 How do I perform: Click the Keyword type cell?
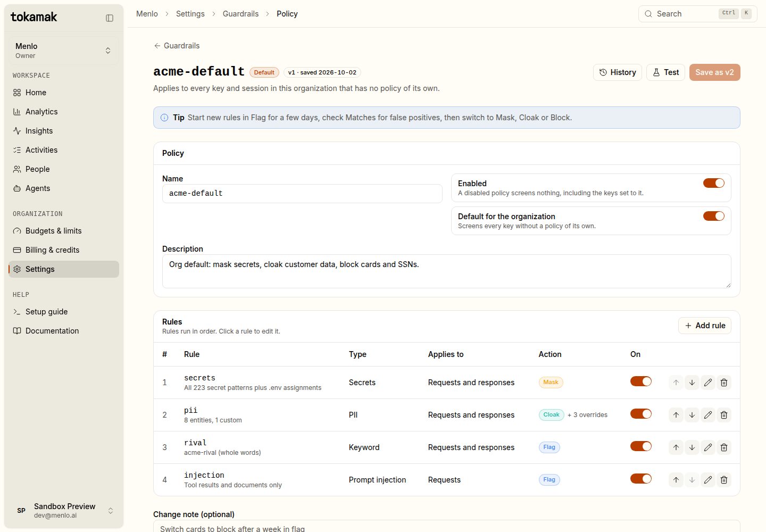point(364,447)
